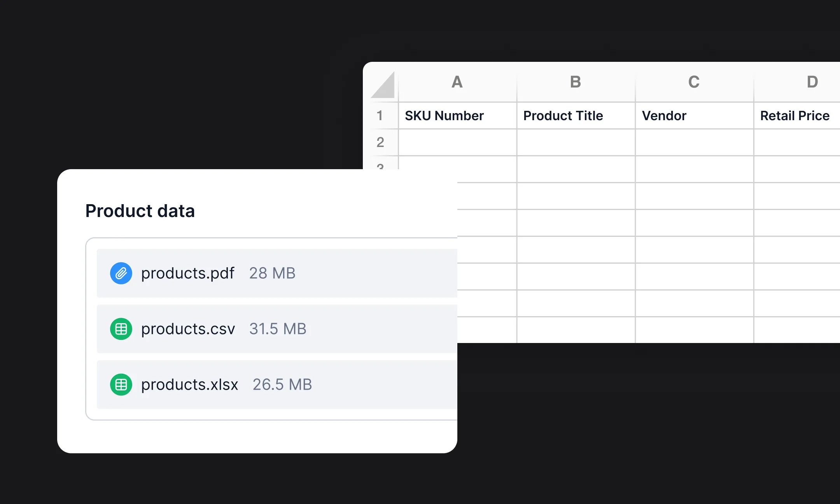Select column D header
This screenshot has width=840, height=504.
(812, 82)
